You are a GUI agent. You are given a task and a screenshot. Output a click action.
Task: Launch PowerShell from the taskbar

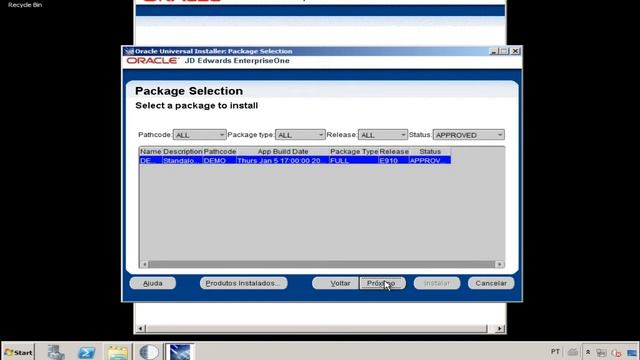pyautogui.click(x=87, y=352)
